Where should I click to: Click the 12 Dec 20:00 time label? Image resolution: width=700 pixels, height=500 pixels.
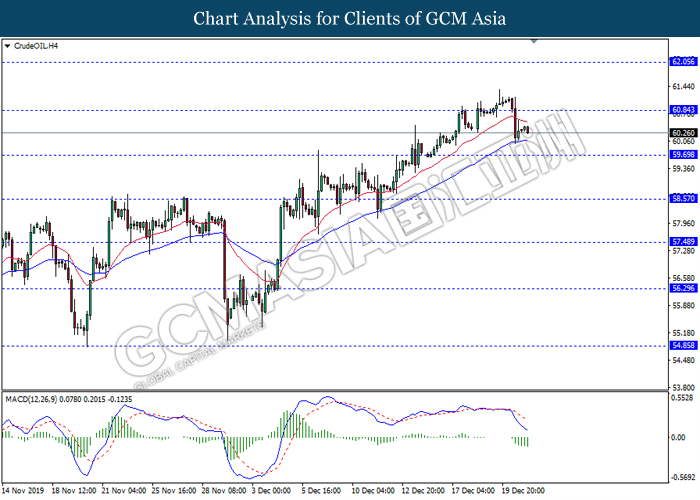coord(423,491)
